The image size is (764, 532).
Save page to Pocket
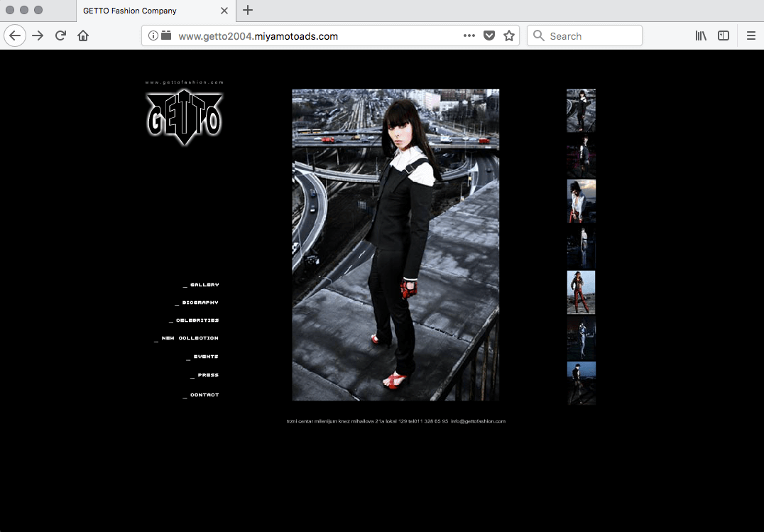point(489,36)
